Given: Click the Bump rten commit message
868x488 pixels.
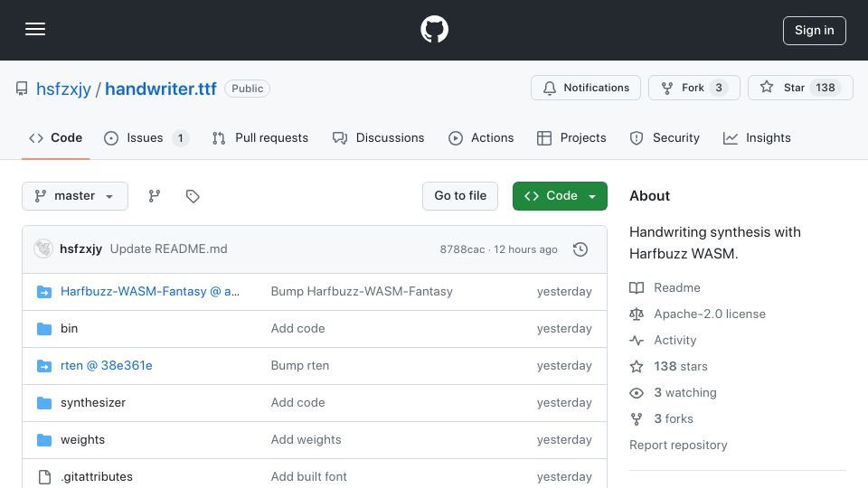Looking at the screenshot, I should coord(300,366).
